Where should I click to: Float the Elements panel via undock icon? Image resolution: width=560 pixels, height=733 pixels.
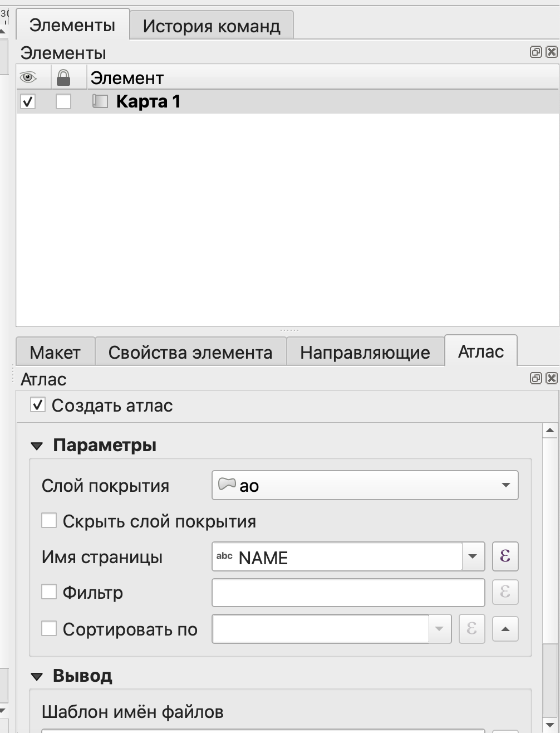[536, 52]
